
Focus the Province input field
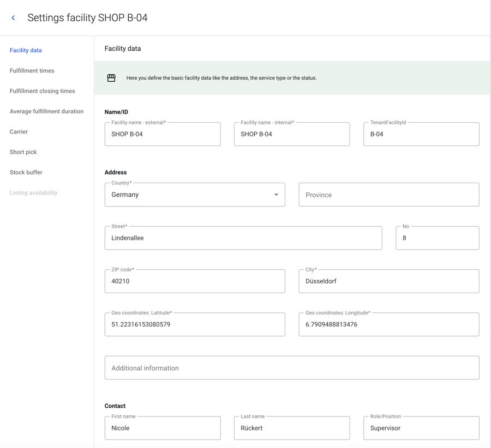tap(388, 195)
